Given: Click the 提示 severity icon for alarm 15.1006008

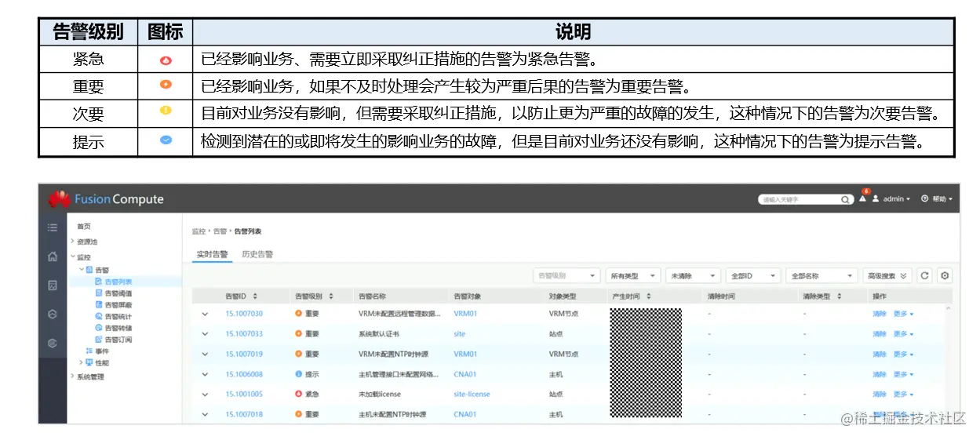Looking at the screenshot, I should pyautogui.click(x=298, y=374).
